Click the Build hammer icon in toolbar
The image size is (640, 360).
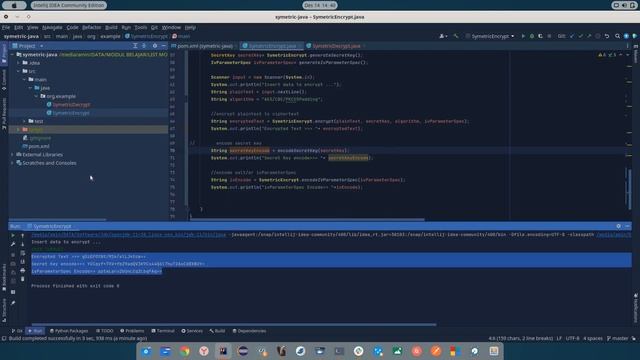point(456,36)
